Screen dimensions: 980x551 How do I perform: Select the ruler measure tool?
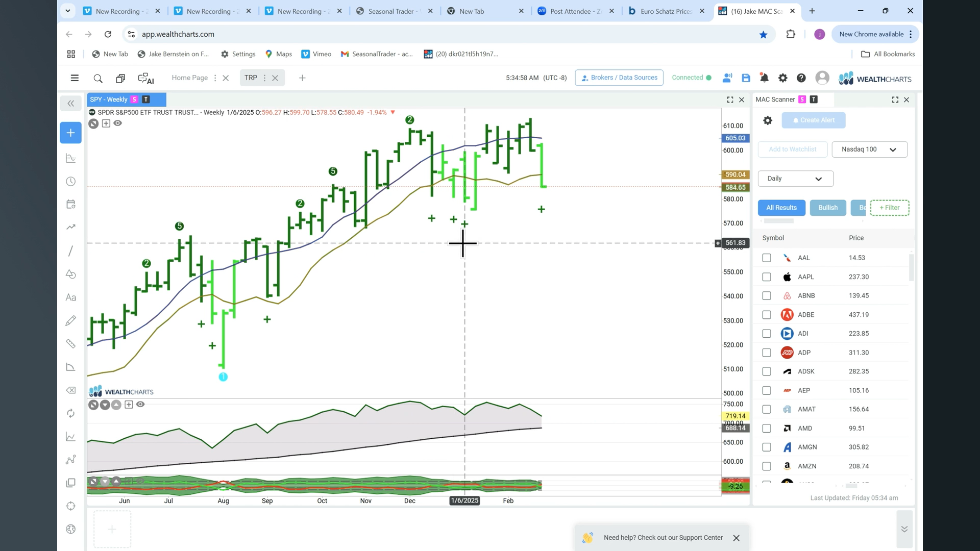point(71,344)
